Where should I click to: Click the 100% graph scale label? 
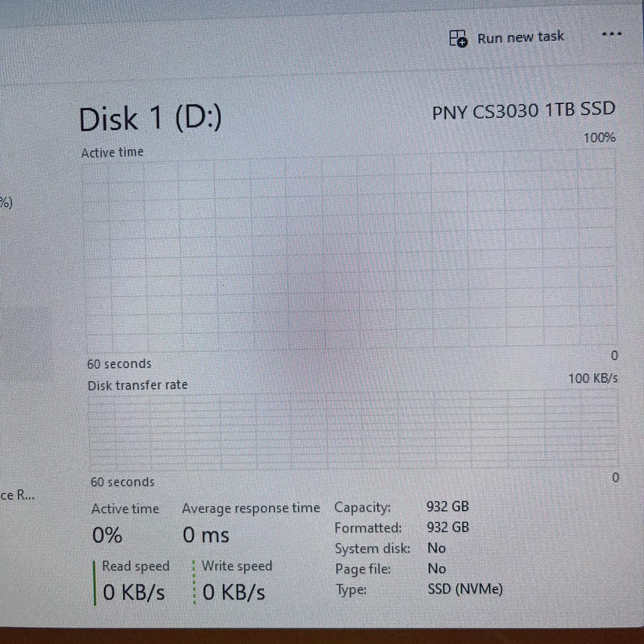[599, 138]
